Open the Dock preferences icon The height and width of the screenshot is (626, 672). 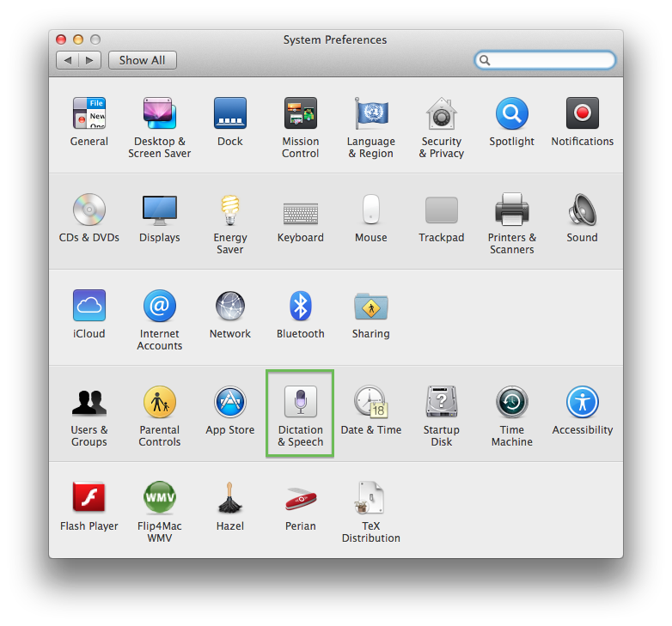230,113
